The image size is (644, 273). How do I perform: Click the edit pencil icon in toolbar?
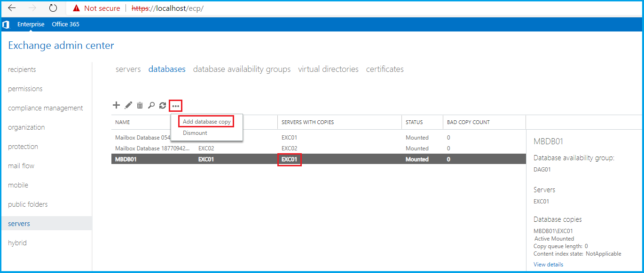click(128, 106)
